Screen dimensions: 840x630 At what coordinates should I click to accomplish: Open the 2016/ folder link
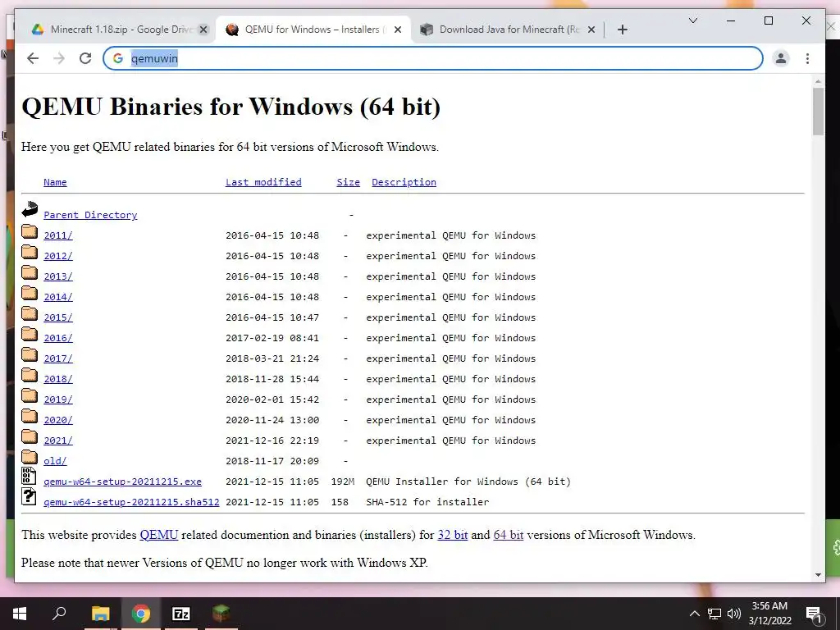pyautogui.click(x=58, y=338)
